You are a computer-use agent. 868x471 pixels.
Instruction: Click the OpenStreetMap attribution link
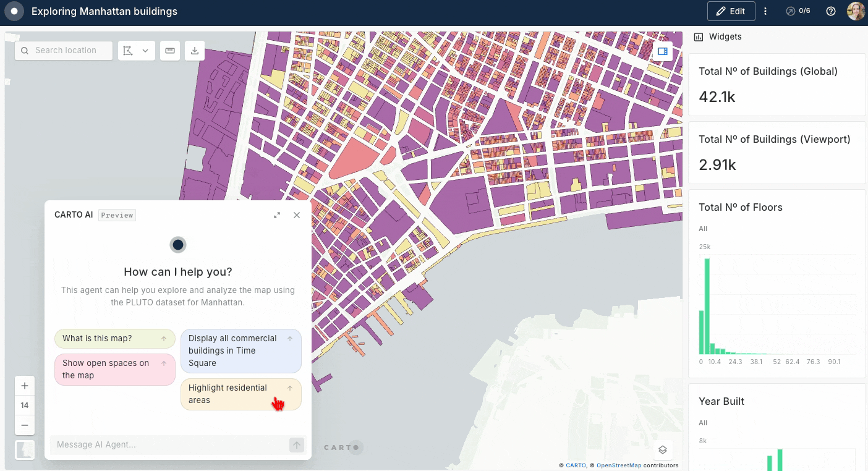pyautogui.click(x=619, y=465)
